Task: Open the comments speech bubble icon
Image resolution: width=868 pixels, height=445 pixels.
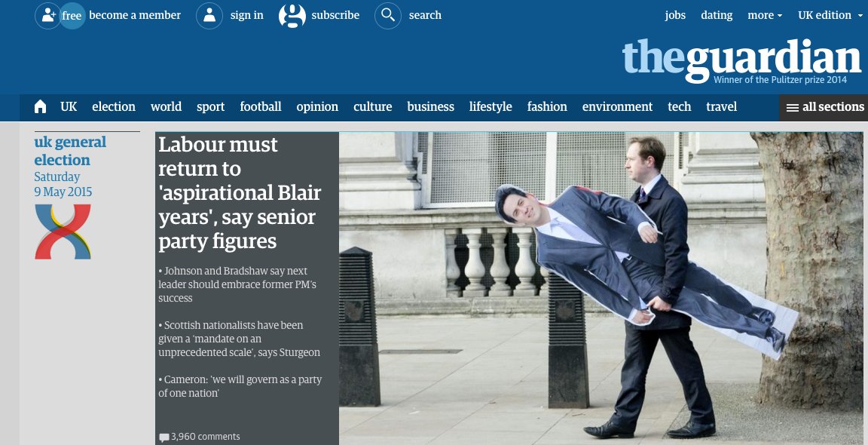Action: pos(164,437)
